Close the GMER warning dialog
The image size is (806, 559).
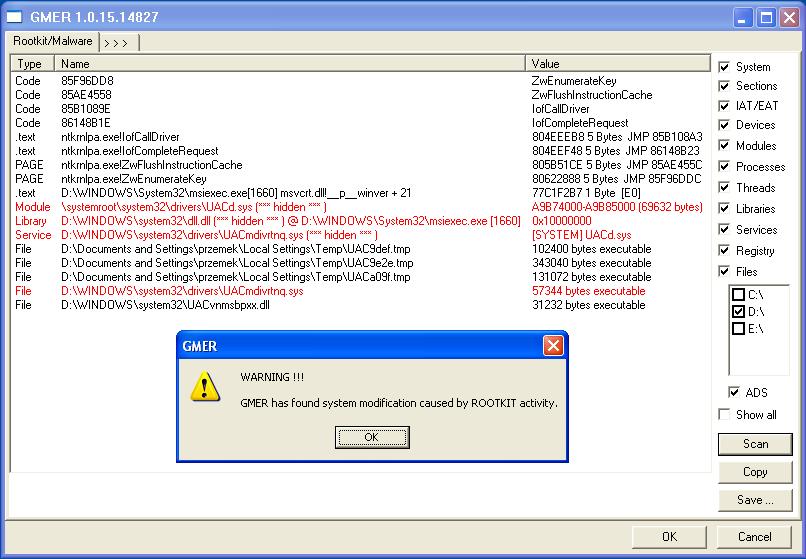[553, 346]
